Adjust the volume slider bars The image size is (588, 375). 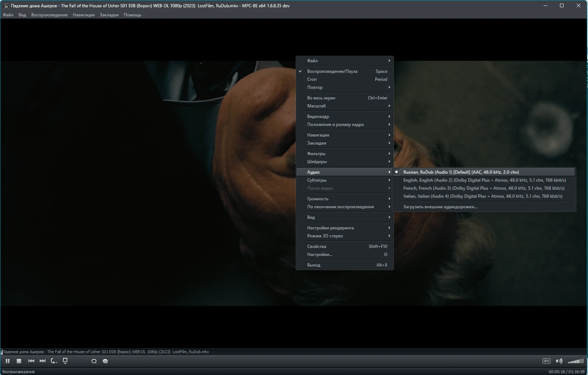point(576,361)
